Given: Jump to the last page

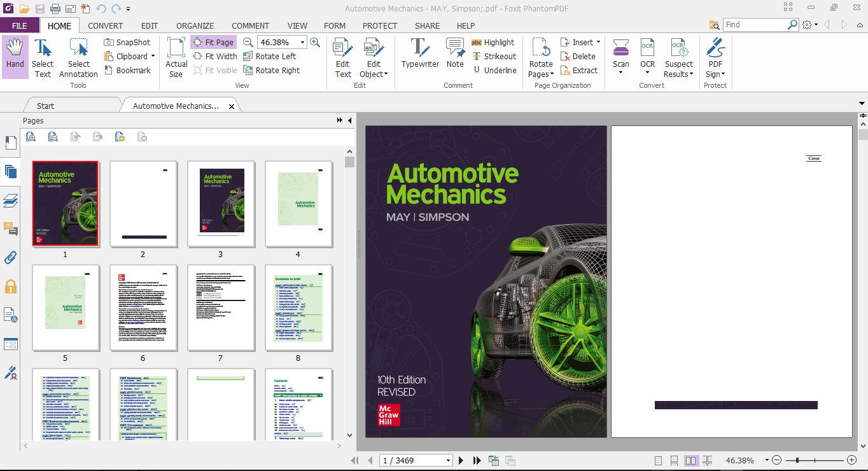Looking at the screenshot, I should 477,460.
